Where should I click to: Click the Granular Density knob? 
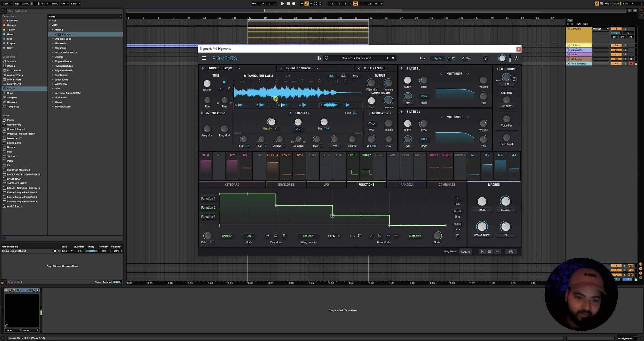[271, 122]
